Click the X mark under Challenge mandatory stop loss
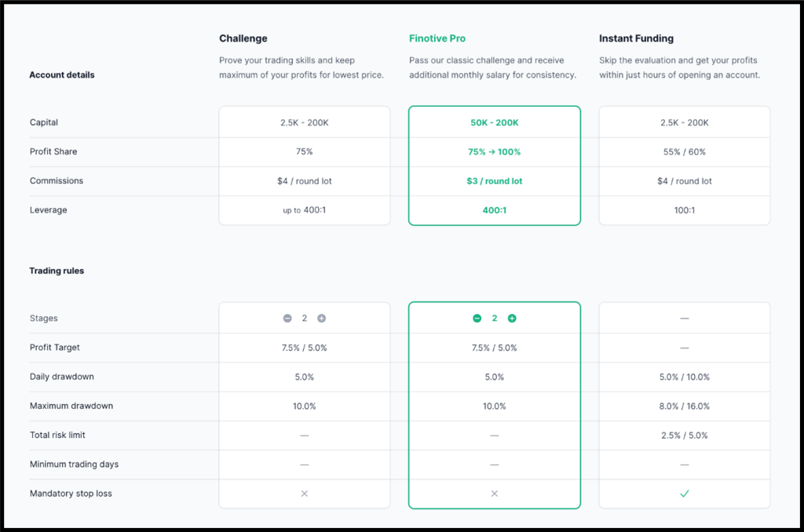The width and height of the screenshot is (804, 532). pyautogui.click(x=305, y=494)
